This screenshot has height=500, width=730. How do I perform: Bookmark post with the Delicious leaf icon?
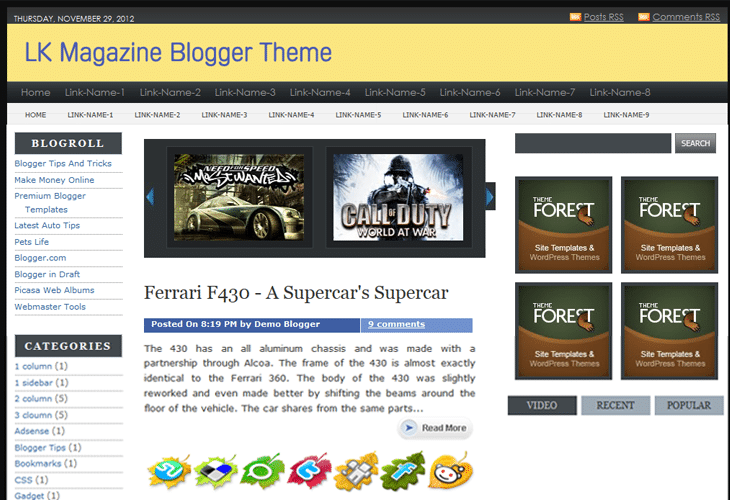point(216,472)
